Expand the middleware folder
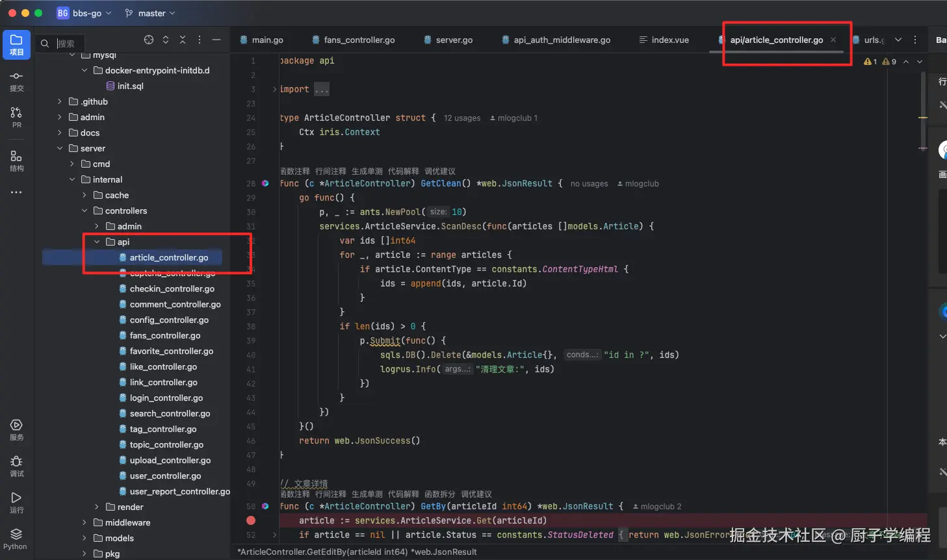Viewport: 947px width, 560px height. [84, 522]
